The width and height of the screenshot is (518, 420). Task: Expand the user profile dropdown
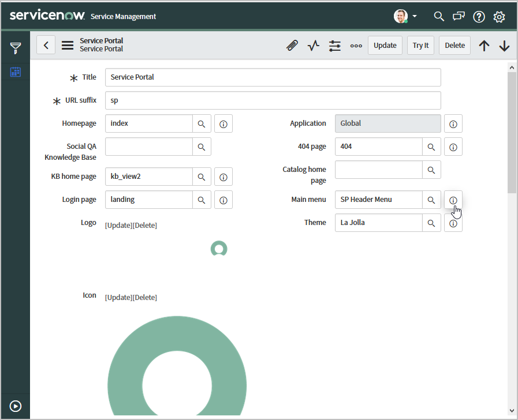tap(406, 16)
